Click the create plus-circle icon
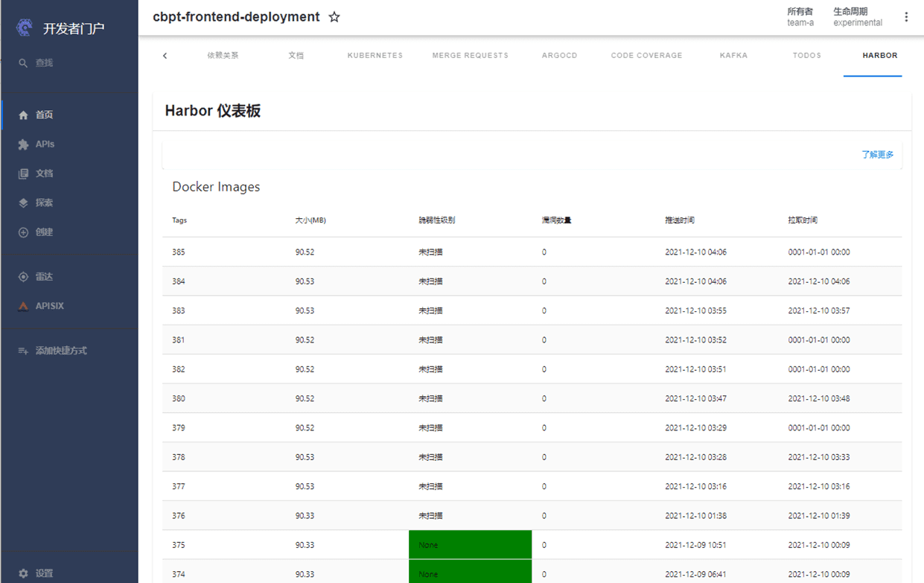The image size is (924, 583). point(23,232)
